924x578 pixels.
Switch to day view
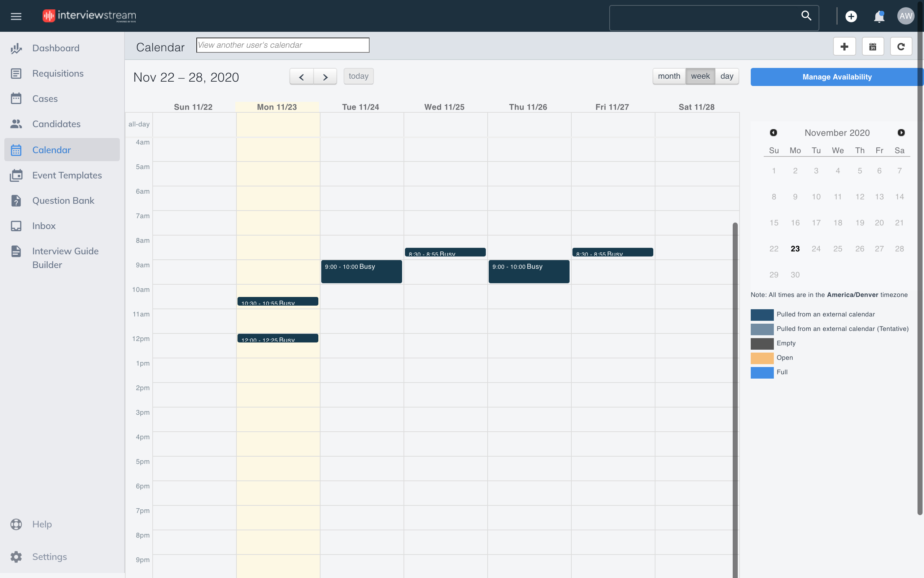point(727,76)
